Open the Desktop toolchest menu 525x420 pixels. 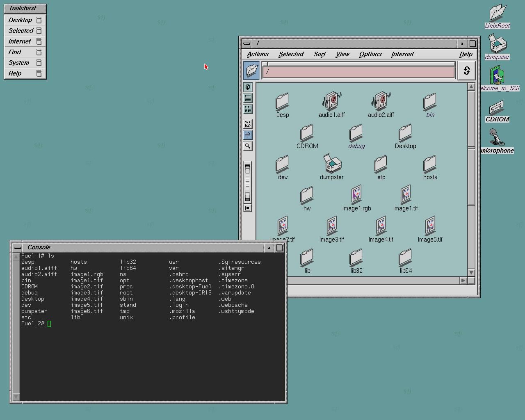click(x=25, y=20)
